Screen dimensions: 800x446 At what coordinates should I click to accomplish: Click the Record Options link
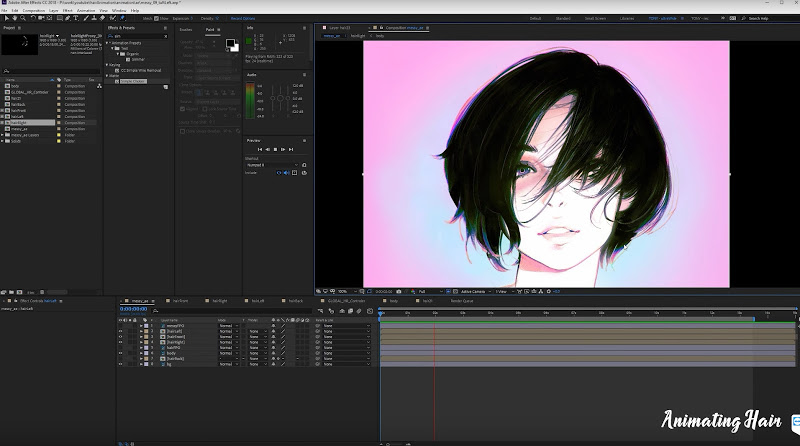pyautogui.click(x=243, y=18)
